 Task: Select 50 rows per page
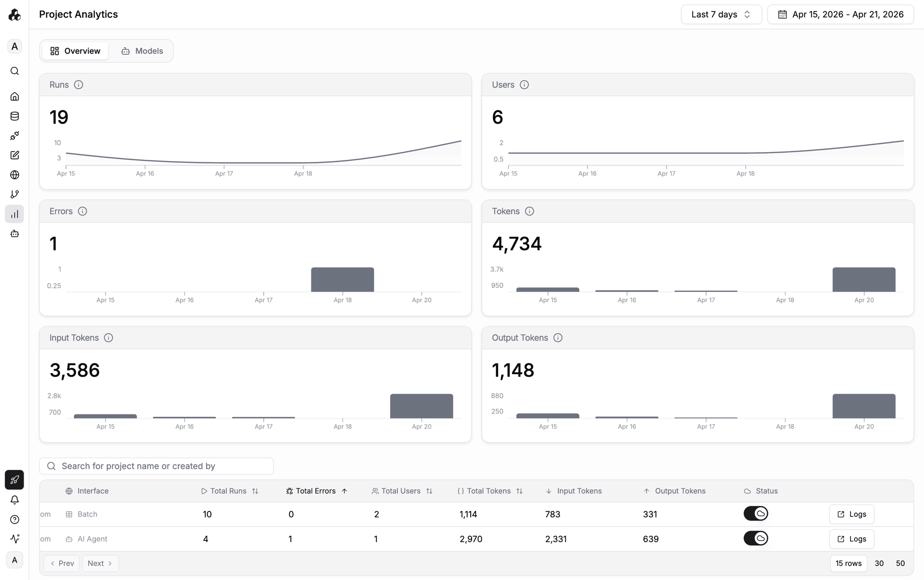(x=900, y=563)
